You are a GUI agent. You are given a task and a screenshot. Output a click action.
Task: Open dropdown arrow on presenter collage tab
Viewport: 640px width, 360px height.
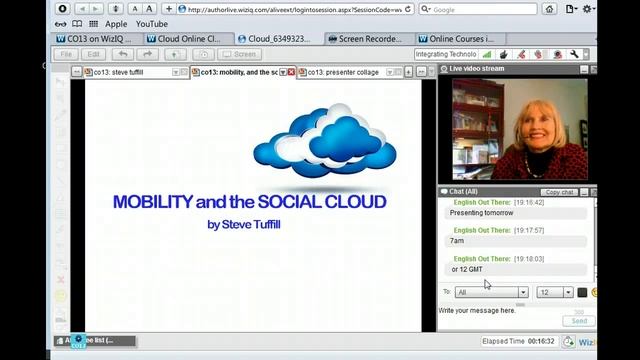point(390,72)
